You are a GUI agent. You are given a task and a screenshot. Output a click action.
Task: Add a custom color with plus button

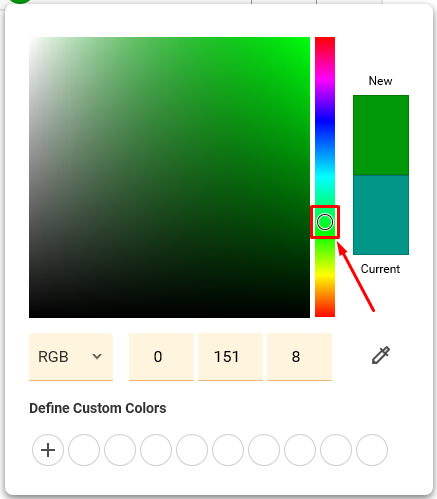[48, 450]
